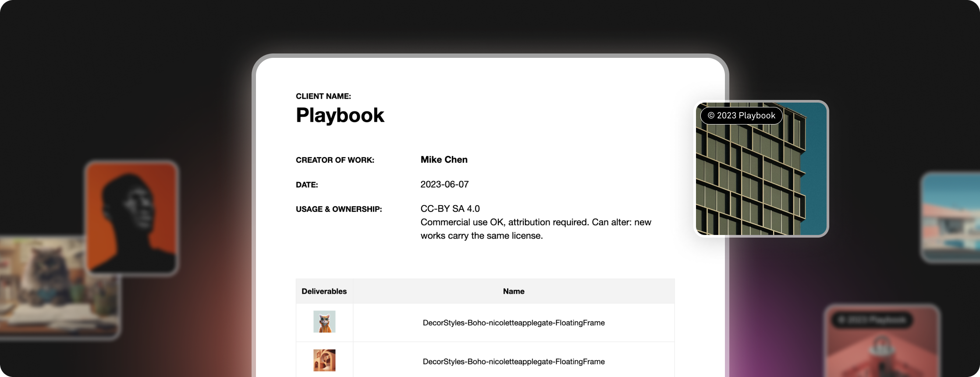Open the green building photo card
980x377 pixels.
click(x=761, y=169)
